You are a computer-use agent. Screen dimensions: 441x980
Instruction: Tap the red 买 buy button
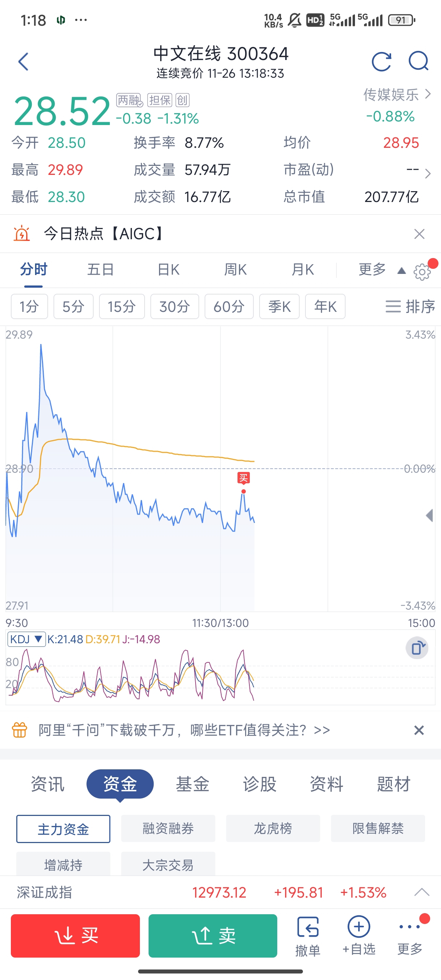click(75, 936)
